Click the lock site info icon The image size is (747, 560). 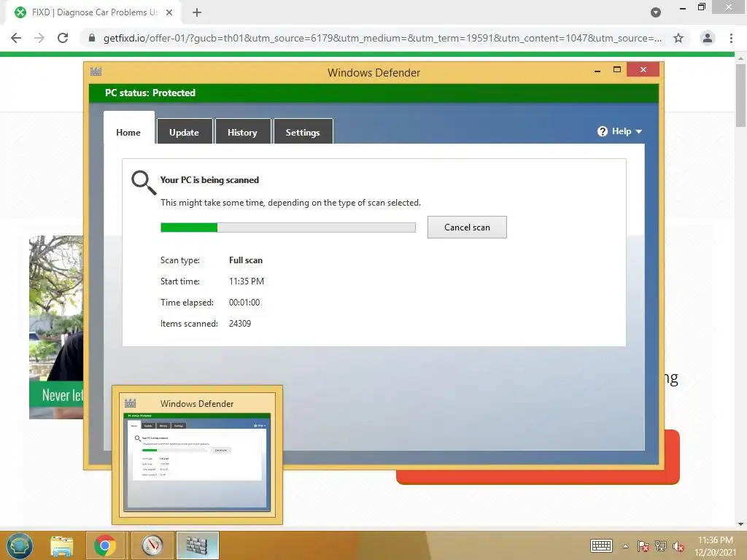92,38
